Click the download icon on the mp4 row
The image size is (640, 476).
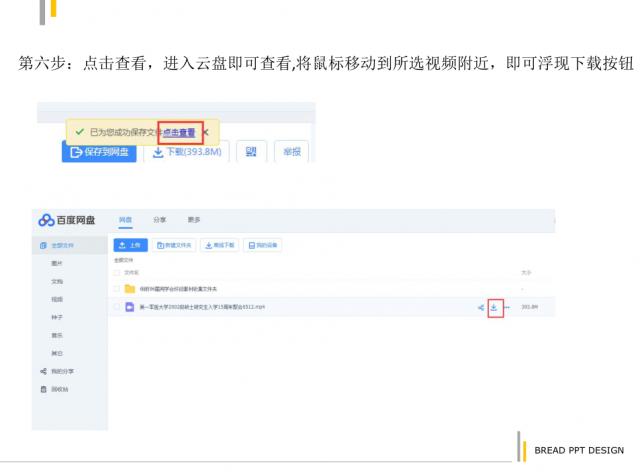pyautogui.click(x=494, y=307)
